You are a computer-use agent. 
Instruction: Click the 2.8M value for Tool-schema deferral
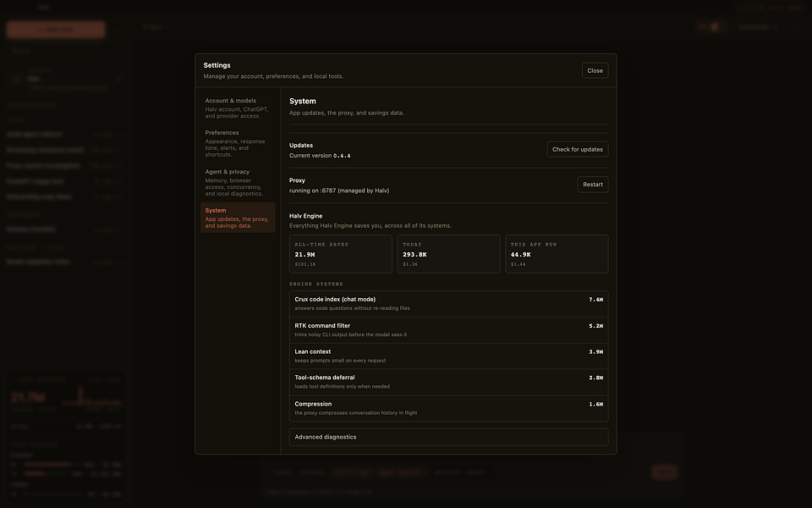(x=595, y=378)
